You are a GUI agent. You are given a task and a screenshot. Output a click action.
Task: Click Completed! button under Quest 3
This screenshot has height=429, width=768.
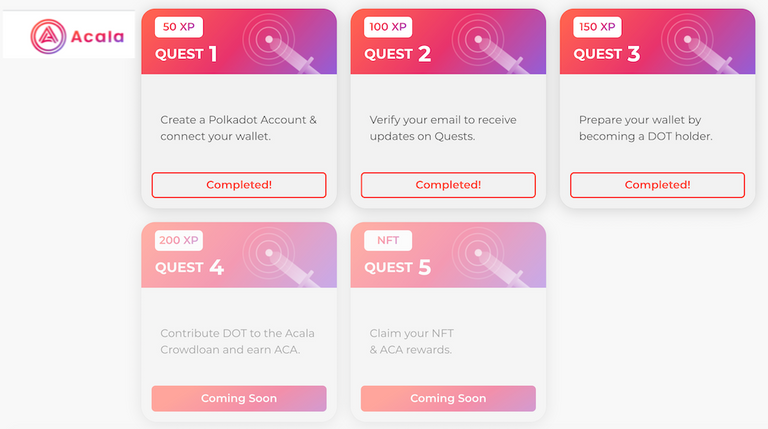coord(657,185)
